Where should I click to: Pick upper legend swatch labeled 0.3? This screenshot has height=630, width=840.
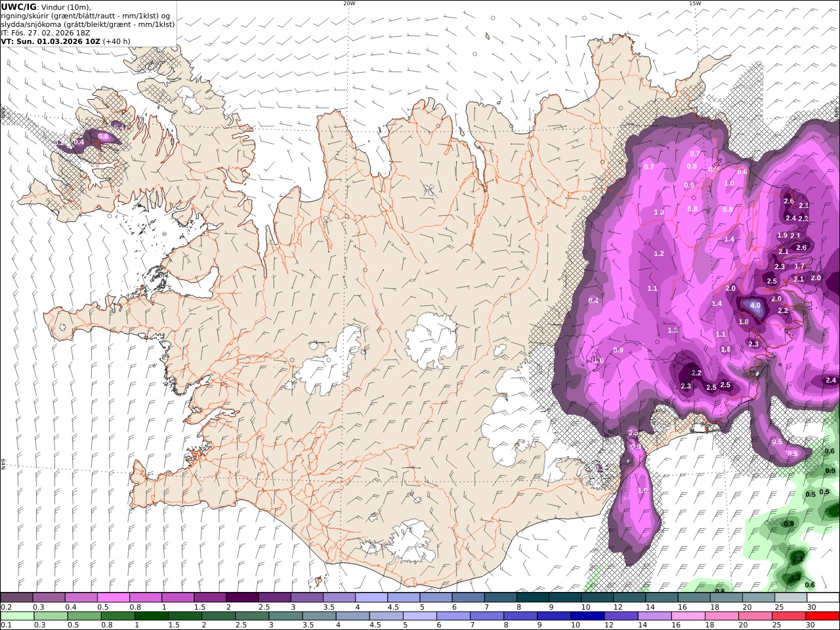click(x=49, y=598)
